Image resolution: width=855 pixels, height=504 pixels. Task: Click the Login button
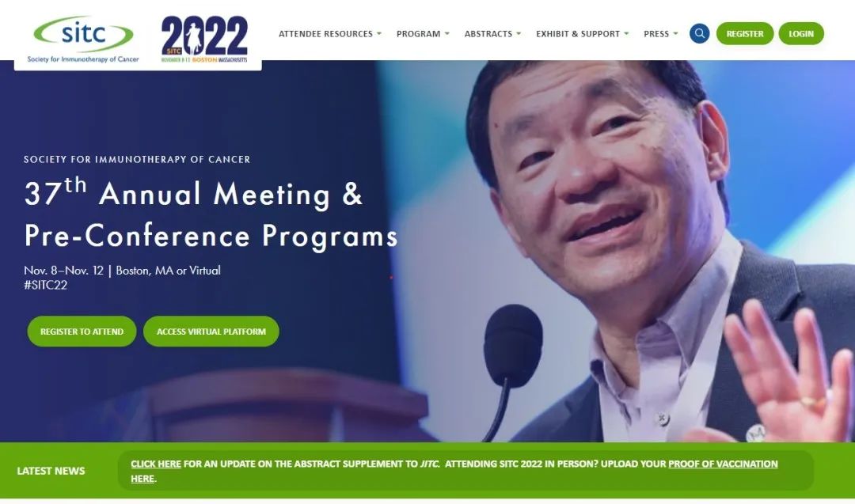pyautogui.click(x=801, y=34)
